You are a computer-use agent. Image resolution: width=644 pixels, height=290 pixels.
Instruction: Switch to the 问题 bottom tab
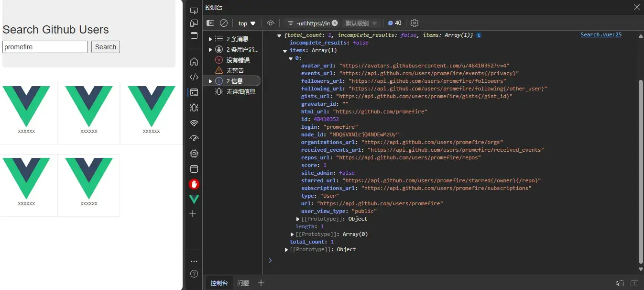click(x=243, y=283)
